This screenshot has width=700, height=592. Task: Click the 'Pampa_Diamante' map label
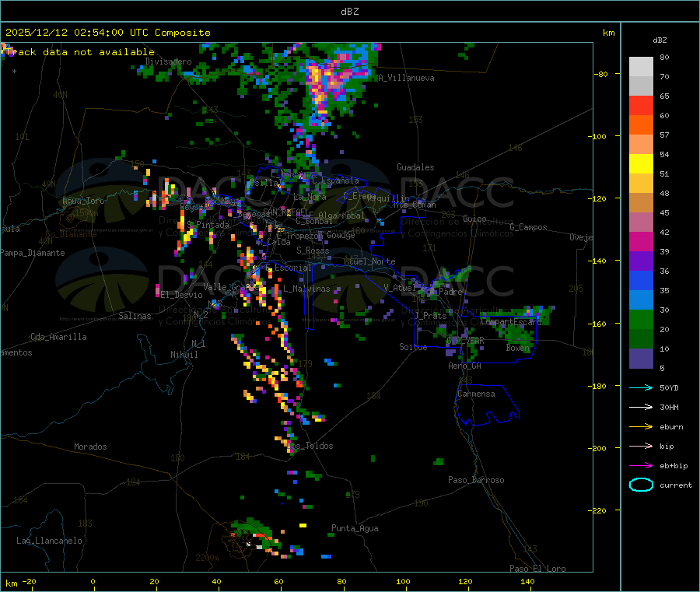coord(33,253)
